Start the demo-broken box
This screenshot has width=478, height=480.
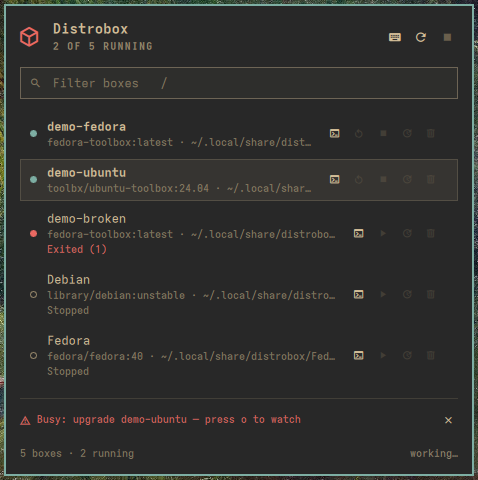tap(383, 233)
